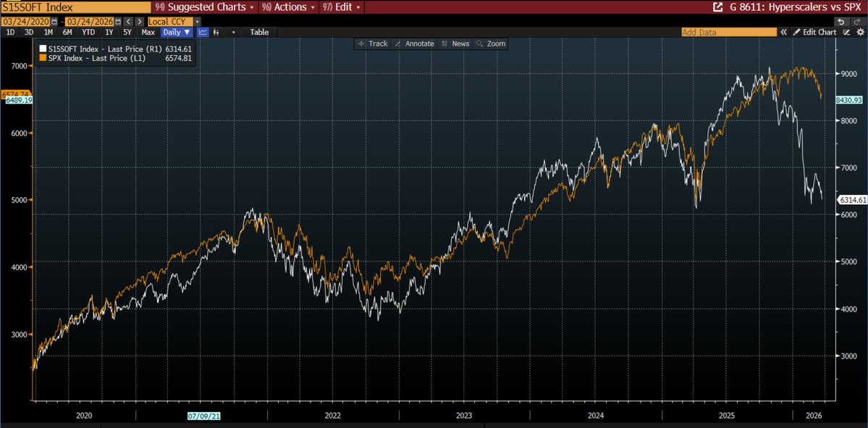Click the start date field 03/24/2020

pos(25,22)
